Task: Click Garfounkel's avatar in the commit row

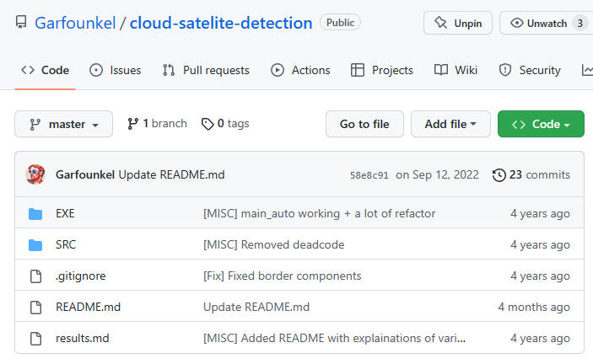Action: pos(35,175)
